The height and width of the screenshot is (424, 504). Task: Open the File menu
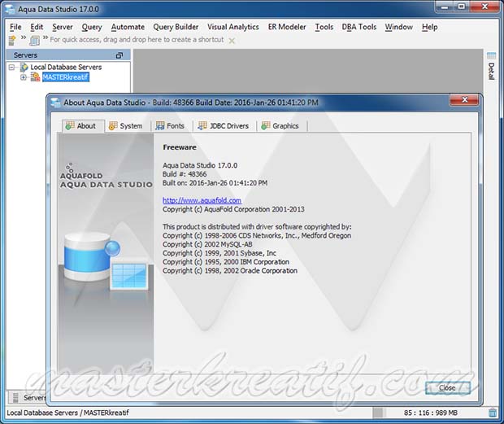pyautogui.click(x=15, y=27)
